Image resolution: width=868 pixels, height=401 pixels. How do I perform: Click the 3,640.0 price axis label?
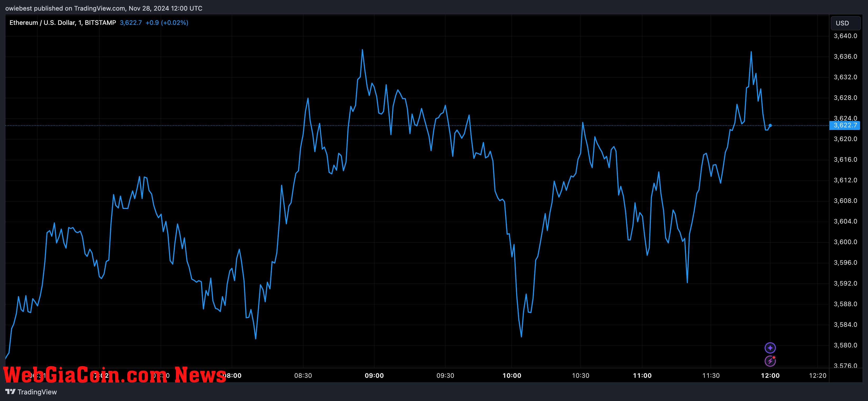[x=846, y=36]
